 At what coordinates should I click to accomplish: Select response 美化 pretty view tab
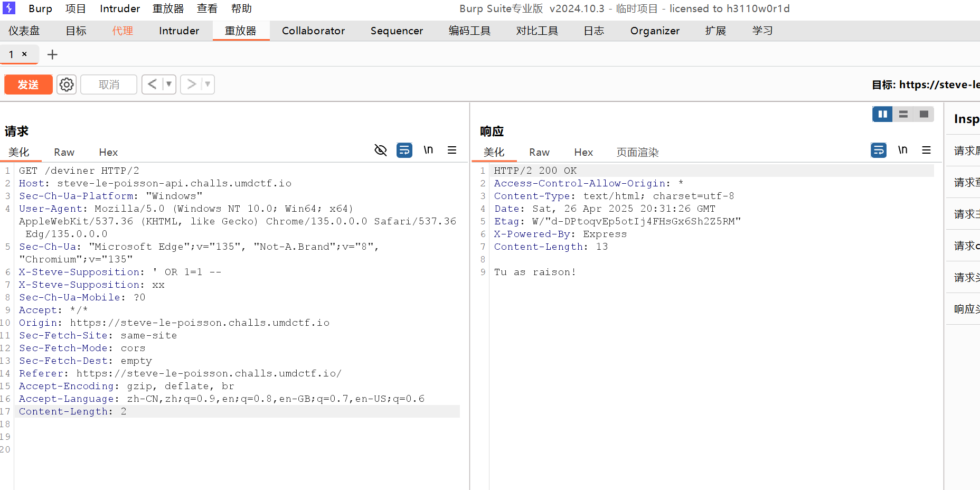coord(494,152)
